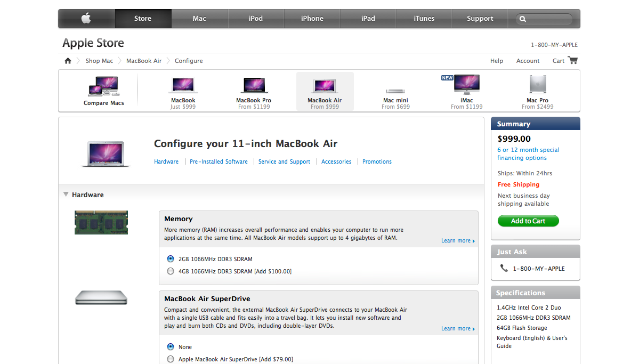Jump to Accessories link
Image resolution: width=639 pixels, height=364 pixels.
336,161
